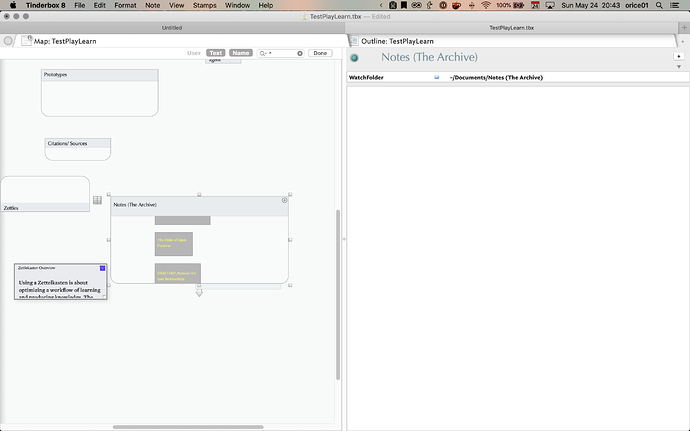The image size is (690, 431).
Task: Click the blue badge on Zettelkasten Overview note
Action: pyautogui.click(x=103, y=268)
